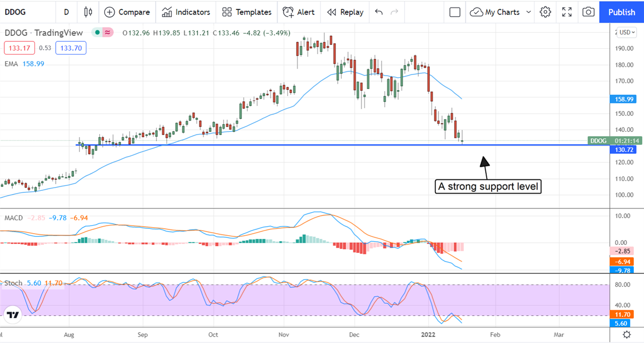Click the DDOG symbol search field
The width and height of the screenshot is (644, 343).
tap(27, 12)
